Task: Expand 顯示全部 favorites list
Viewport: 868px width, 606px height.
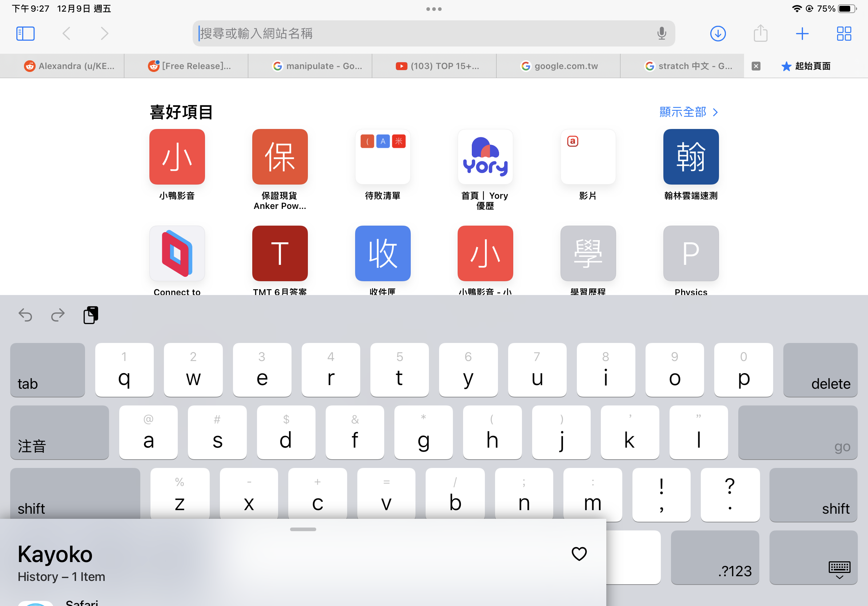Action: [x=688, y=112]
